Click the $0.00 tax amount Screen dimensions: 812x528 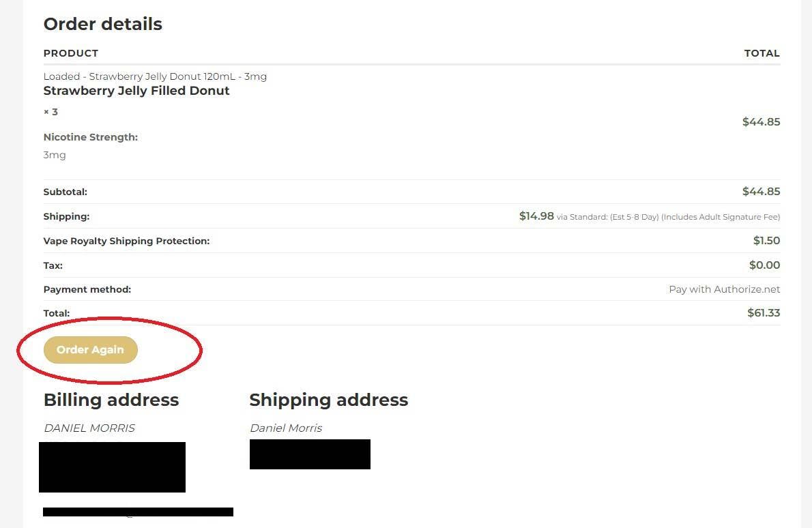764,265
